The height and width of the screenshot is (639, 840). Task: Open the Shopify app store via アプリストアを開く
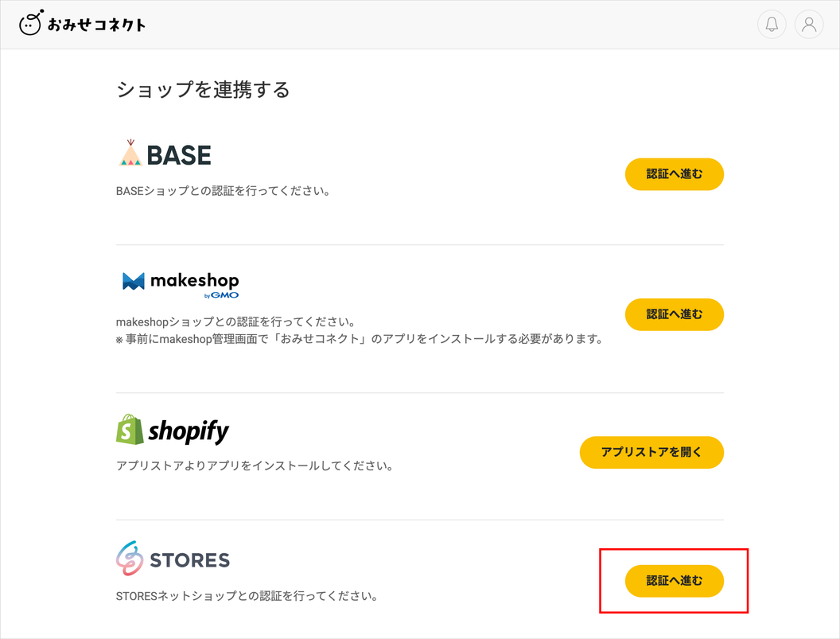tap(651, 453)
